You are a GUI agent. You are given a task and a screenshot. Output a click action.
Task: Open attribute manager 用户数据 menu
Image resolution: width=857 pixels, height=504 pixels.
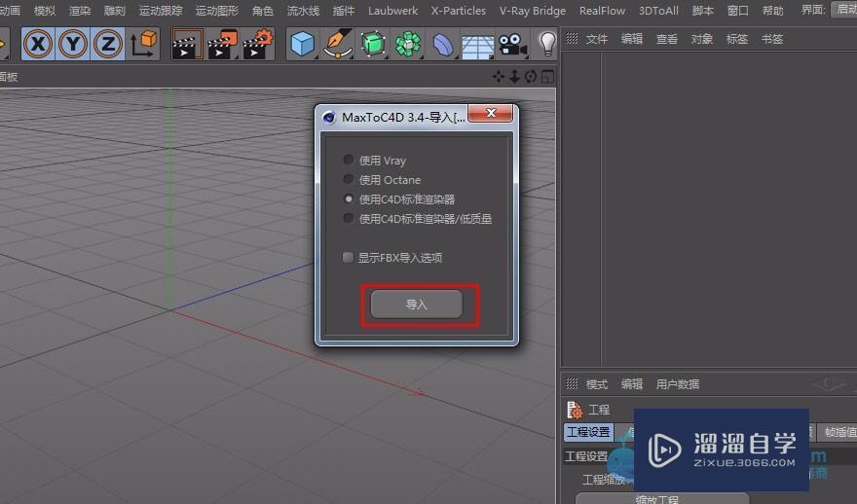coord(678,384)
